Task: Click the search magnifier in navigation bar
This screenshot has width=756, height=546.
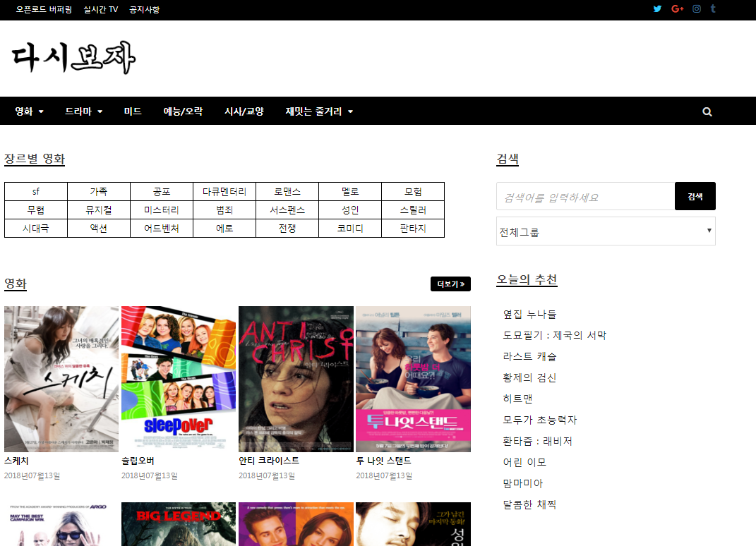Action: coord(707,111)
